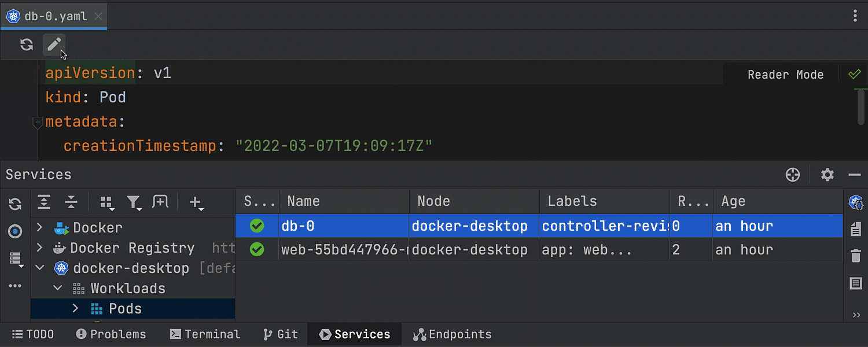Click Collapse All icon in Services toolbar

tap(71, 202)
